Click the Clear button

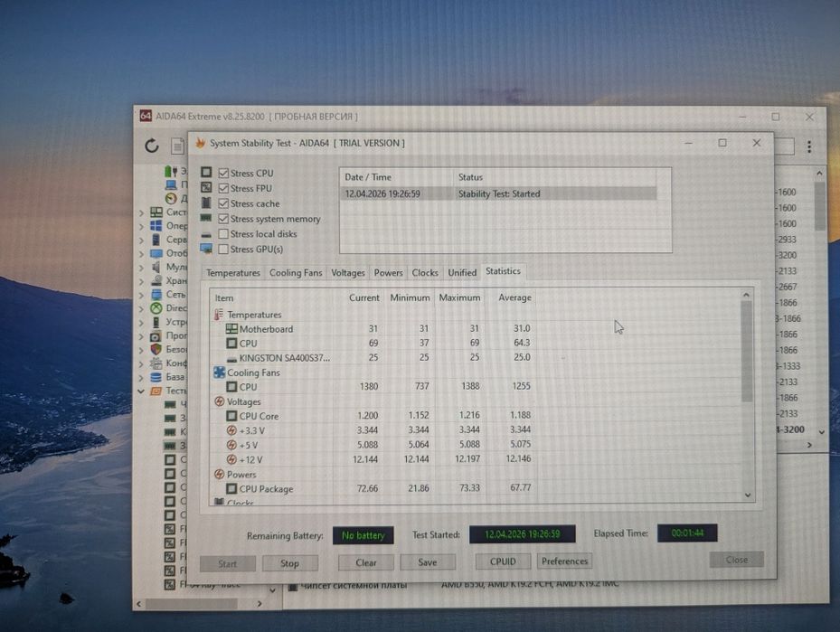pyautogui.click(x=366, y=562)
